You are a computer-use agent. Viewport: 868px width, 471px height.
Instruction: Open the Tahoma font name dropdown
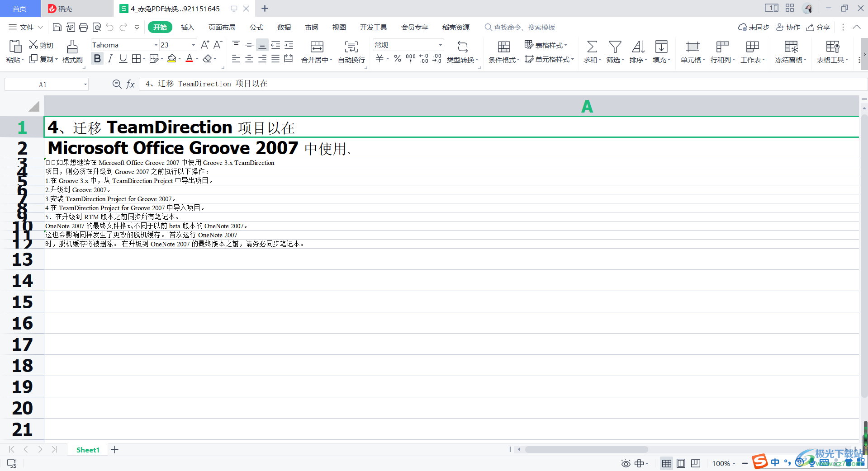click(x=156, y=45)
